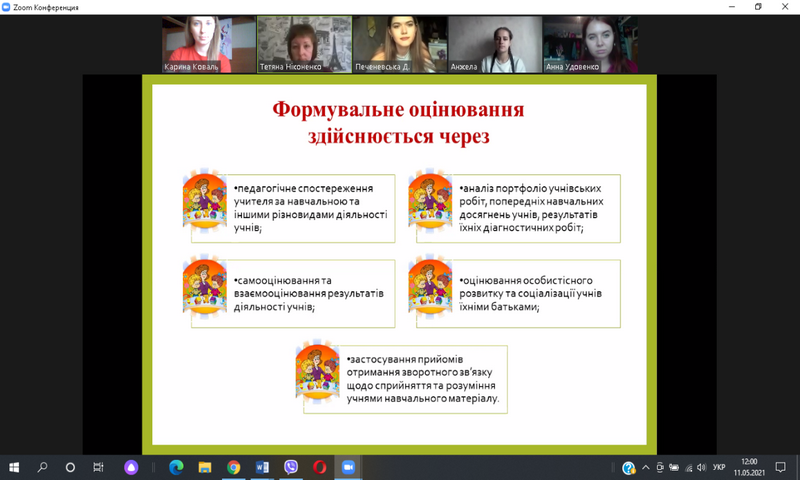Minimize the Zoom Конференция window
The image size is (800, 480).
tap(732, 7)
